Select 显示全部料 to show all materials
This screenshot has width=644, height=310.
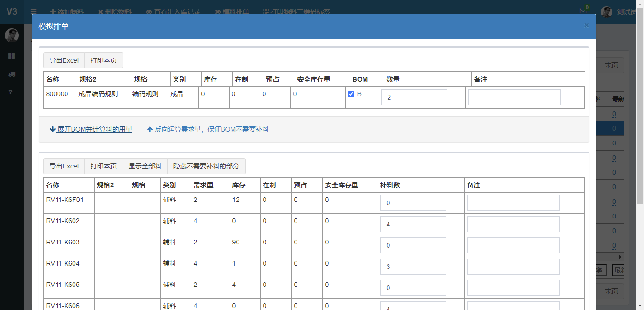(145, 166)
